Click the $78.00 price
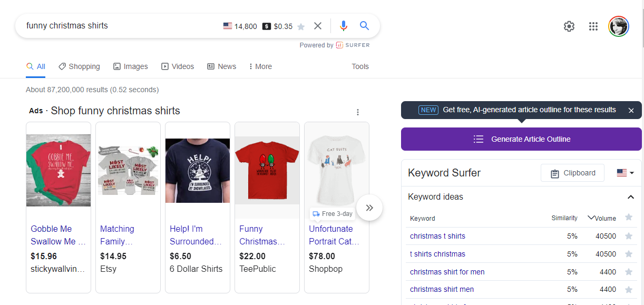644x305 pixels. click(x=322, y=256)
